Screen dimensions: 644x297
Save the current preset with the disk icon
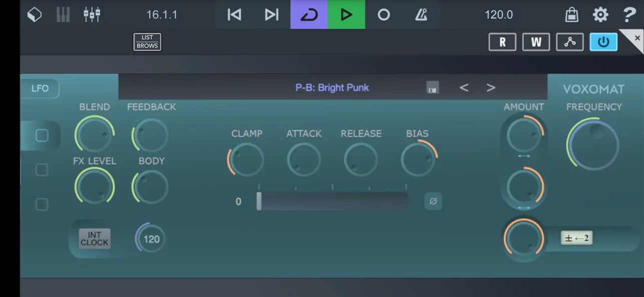(x=432, y=87)
